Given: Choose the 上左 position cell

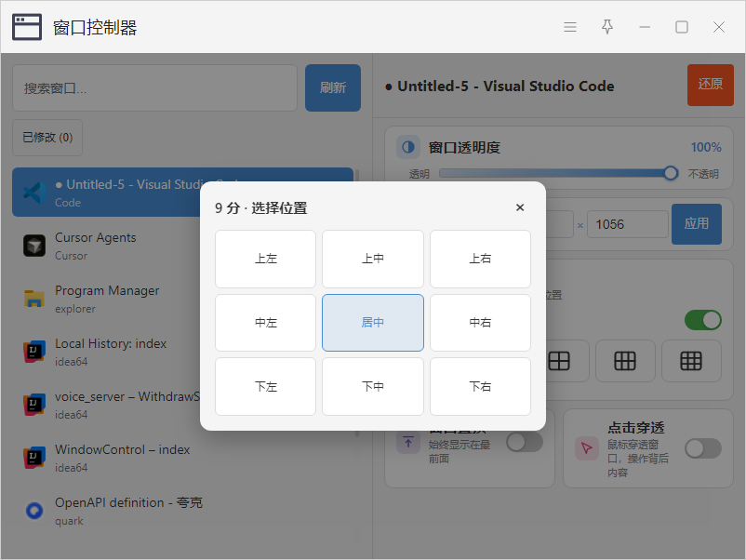Looking at the screenshot, I should click(x=265, y=259).
